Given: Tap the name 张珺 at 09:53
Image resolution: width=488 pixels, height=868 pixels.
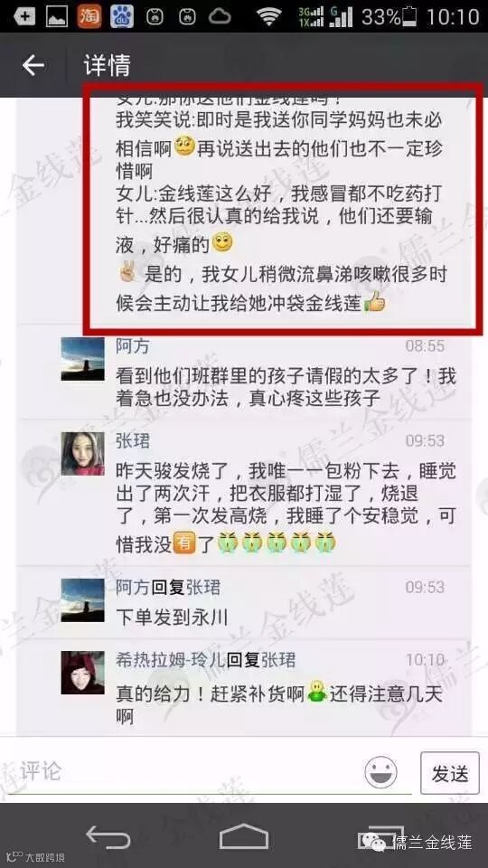Looking at the screenshot, I should click(133, 440).
